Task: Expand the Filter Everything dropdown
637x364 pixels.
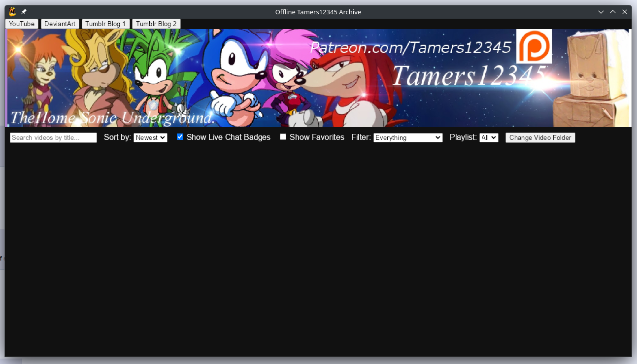Action: 408,138
